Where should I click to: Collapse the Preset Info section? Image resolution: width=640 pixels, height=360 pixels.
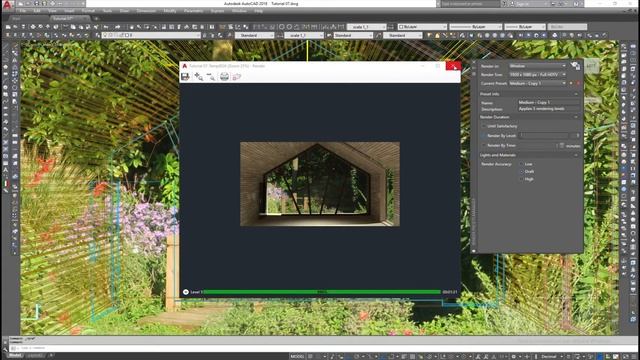click(576, 94)
